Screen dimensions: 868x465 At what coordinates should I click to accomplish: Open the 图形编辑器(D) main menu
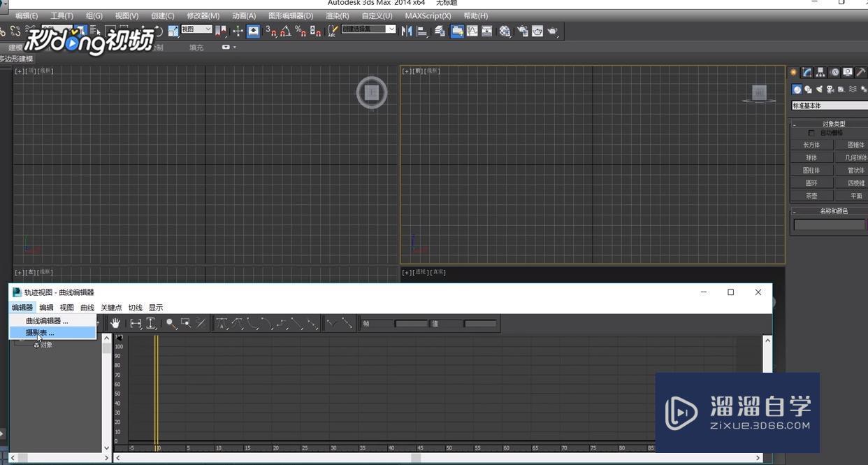tap(291, 15)
